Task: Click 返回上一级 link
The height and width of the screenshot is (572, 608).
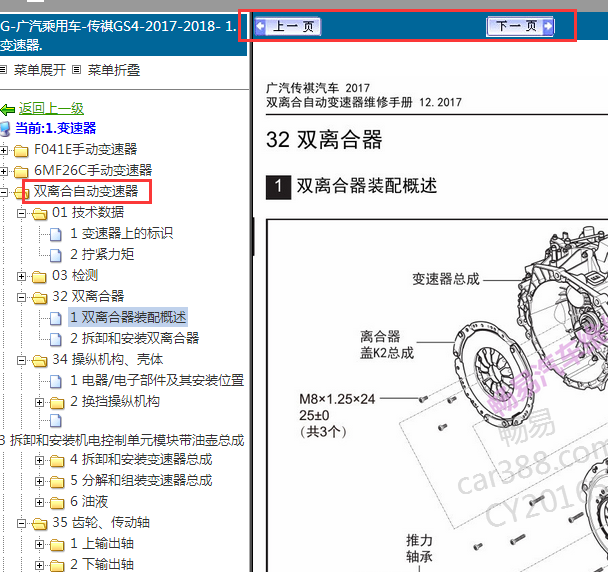Action: (51, 109)
